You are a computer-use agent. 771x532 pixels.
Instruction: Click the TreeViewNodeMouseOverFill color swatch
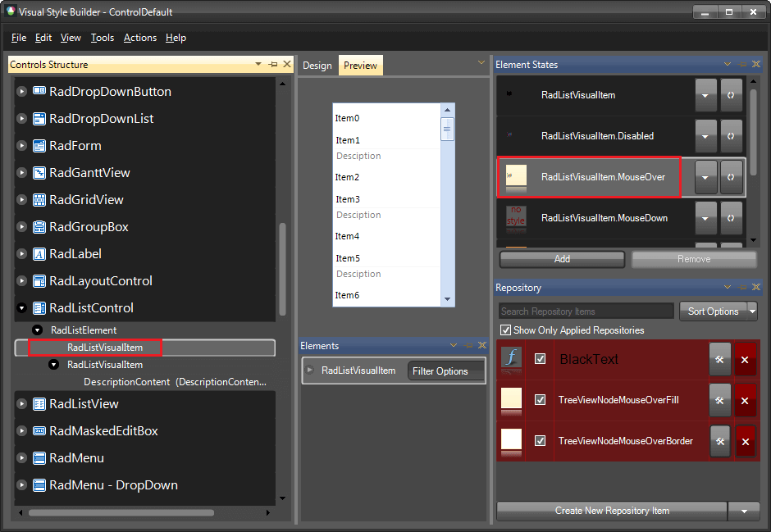pos(511,398)
